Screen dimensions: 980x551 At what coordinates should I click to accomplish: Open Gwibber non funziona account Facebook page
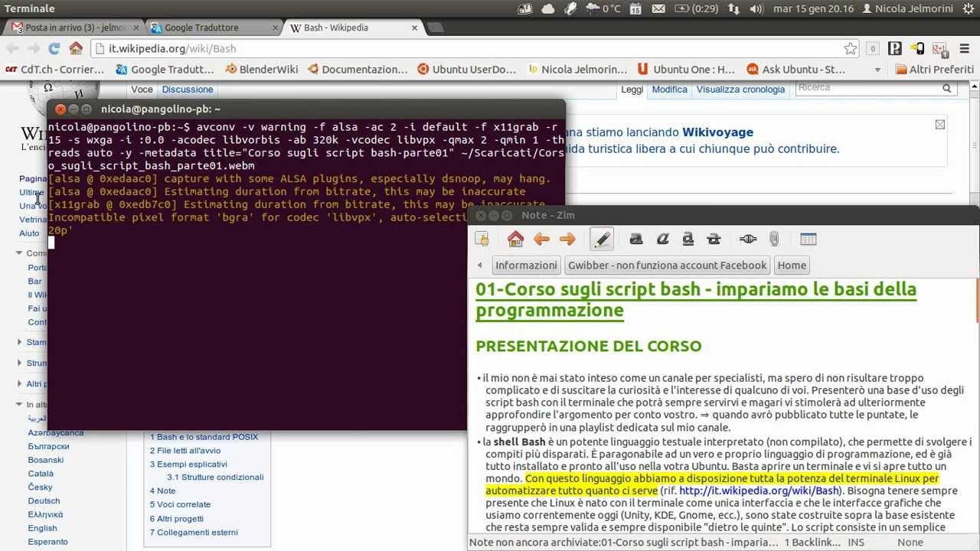[667, 266]
